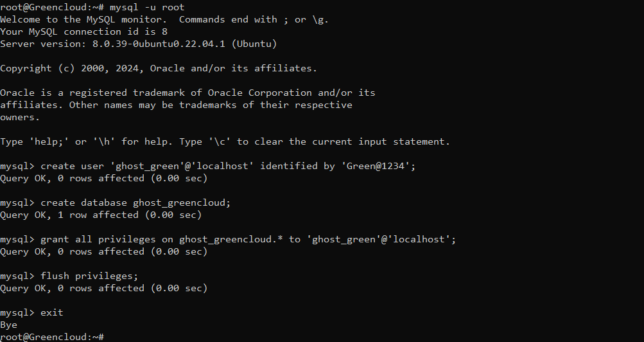Viewport: 644px width, 342px height.
Task: Click the 'Query OK, 1 row affected' output
Action: (x=101, y=215)
